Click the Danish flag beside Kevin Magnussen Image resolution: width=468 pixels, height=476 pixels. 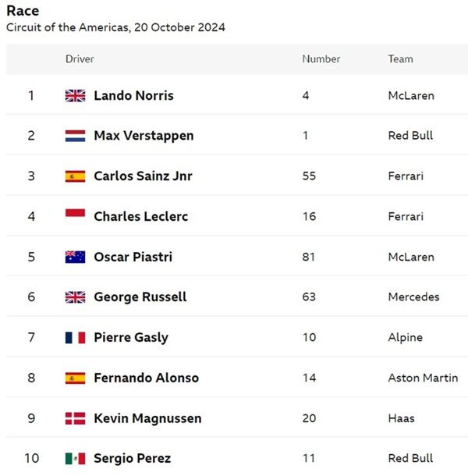point(75,418)
